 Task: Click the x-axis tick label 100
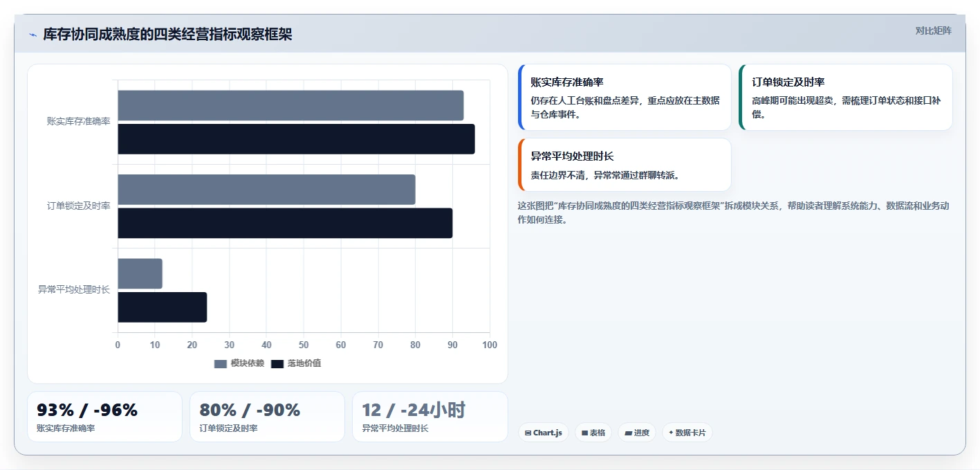click(x=490, y=345)
